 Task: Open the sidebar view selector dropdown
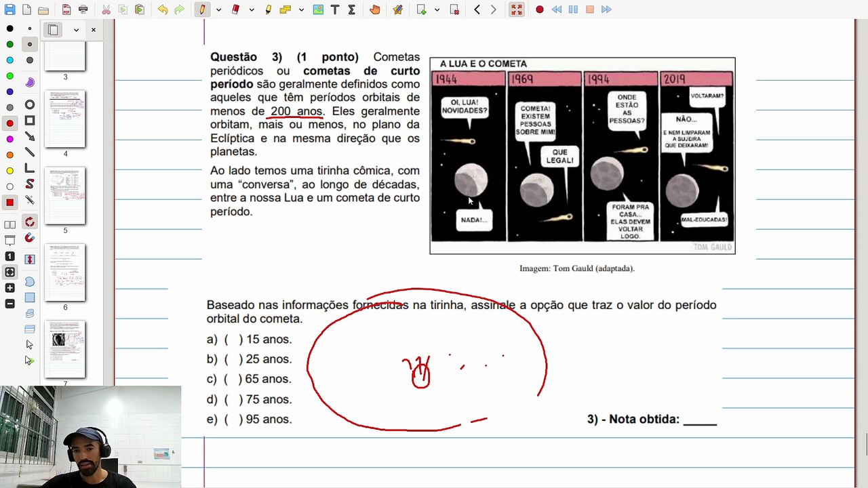coord(76,30)
